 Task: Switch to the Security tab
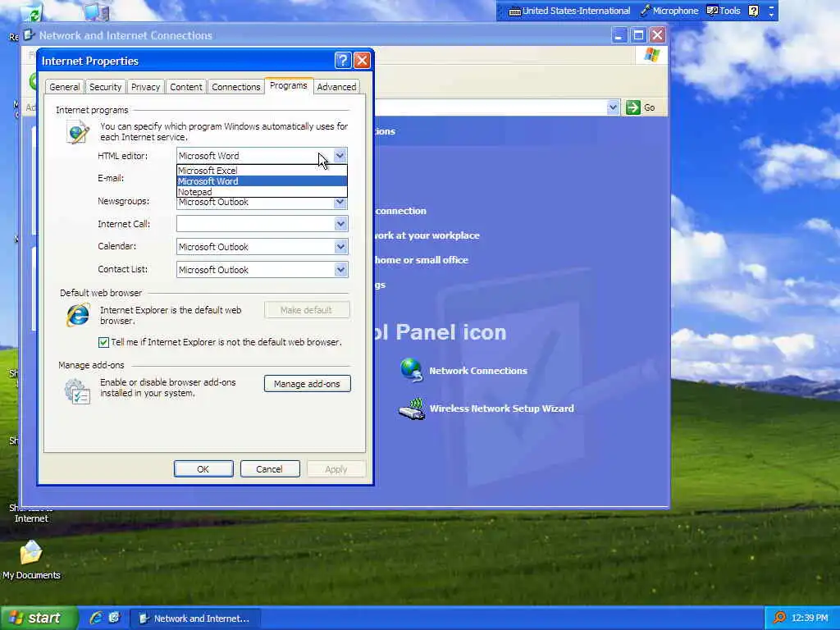click(x=105, y=87)
